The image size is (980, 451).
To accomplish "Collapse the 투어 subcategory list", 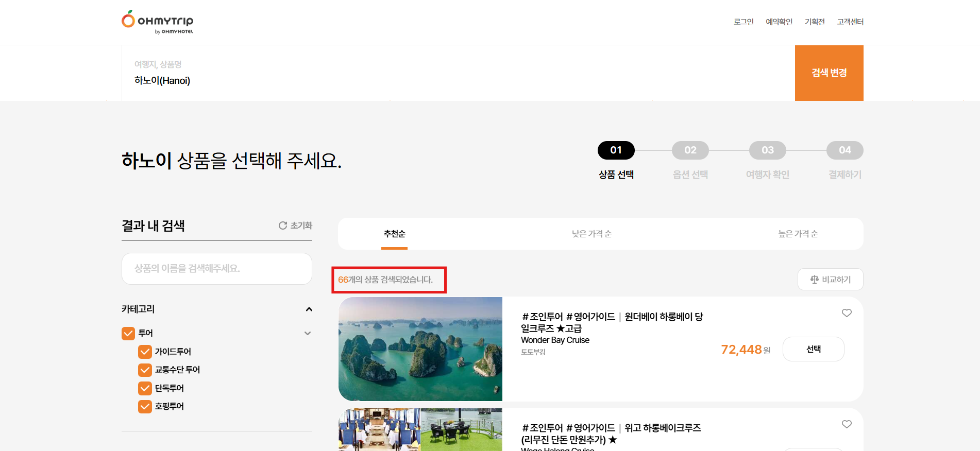I will tap(308, 334).
